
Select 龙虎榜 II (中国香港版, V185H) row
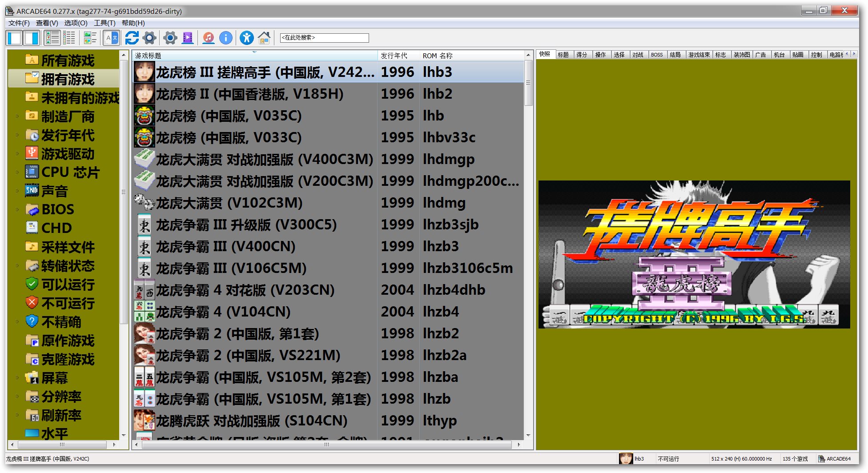click(x=328, y=94)
